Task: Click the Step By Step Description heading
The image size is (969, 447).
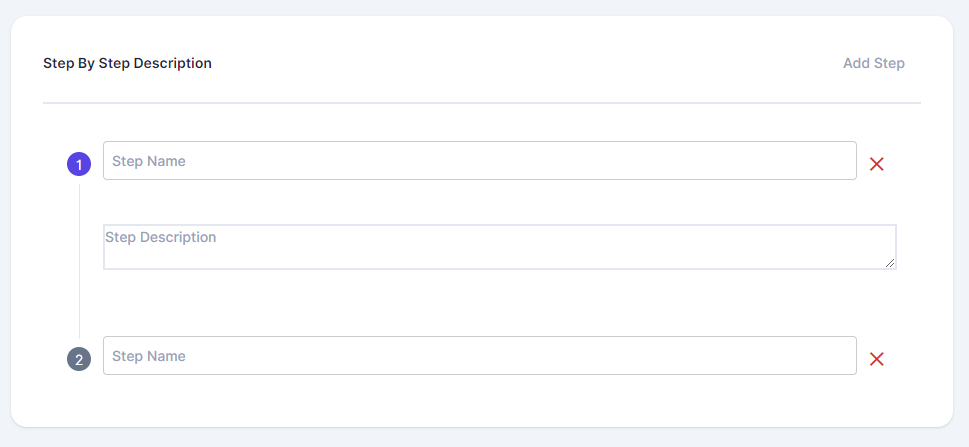Action: 127,63
